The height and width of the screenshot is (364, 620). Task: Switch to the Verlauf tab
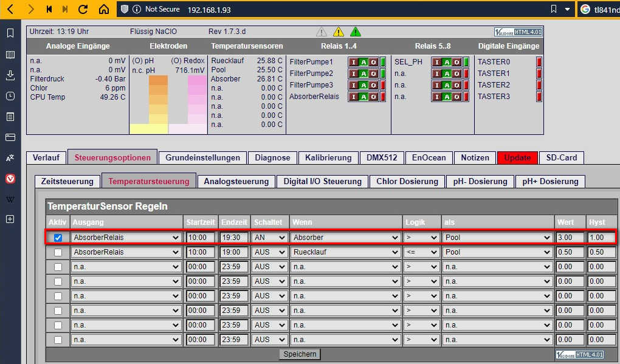[x=46, y=157]
